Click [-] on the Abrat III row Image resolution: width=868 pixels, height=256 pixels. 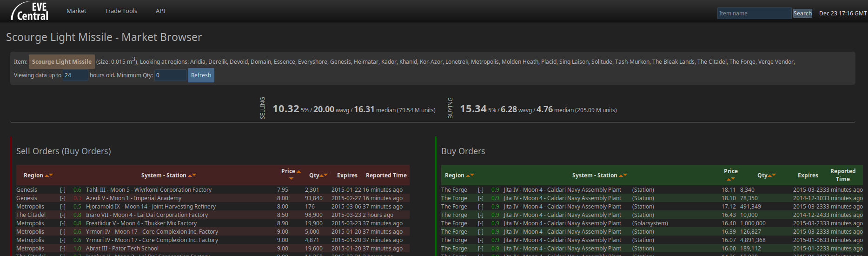[x=63, y=249]
